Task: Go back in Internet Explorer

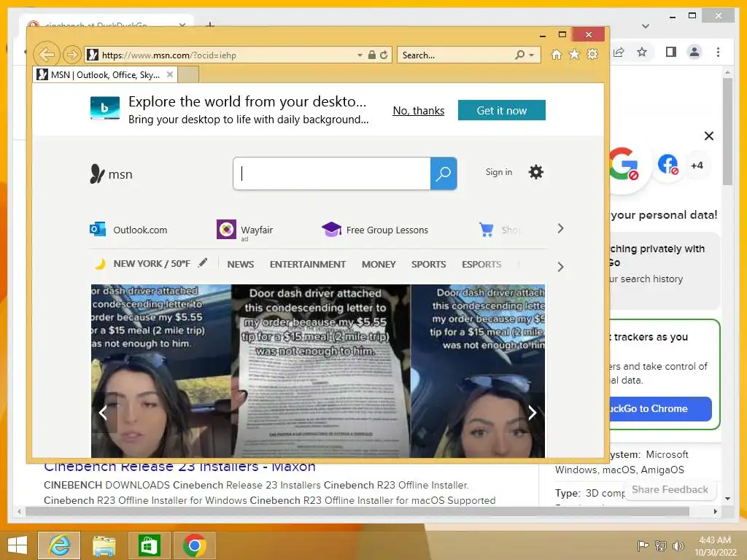Action: pos(46,55)
